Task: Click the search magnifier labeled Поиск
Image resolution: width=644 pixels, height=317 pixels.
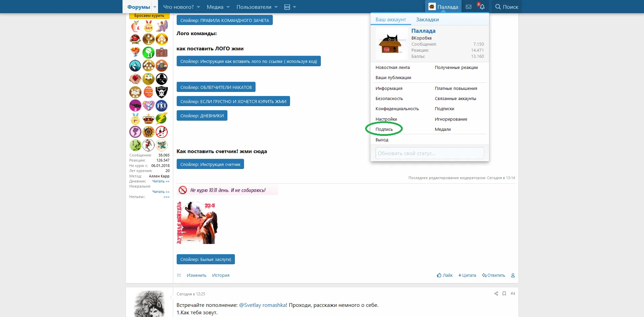Action: pos(507,7)
